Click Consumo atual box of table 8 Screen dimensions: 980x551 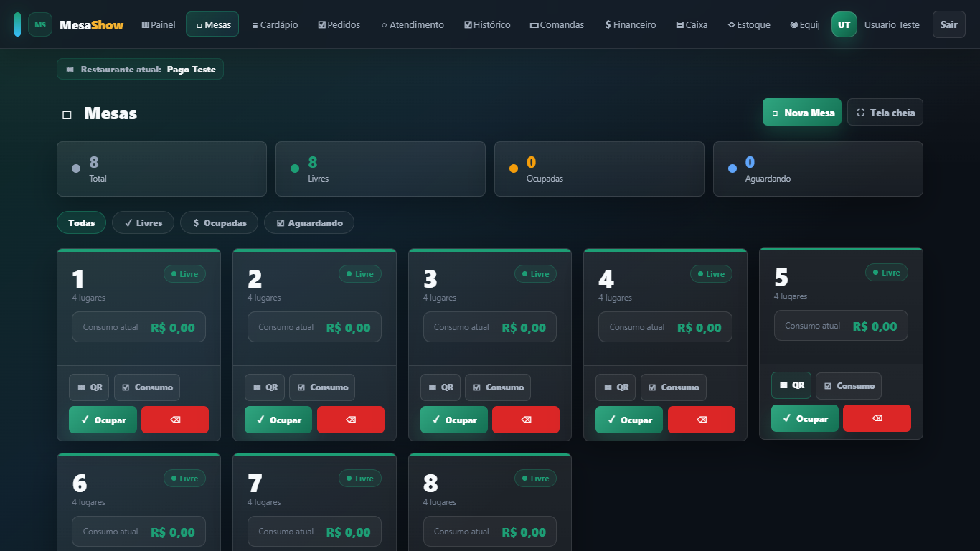click(490, 532)
